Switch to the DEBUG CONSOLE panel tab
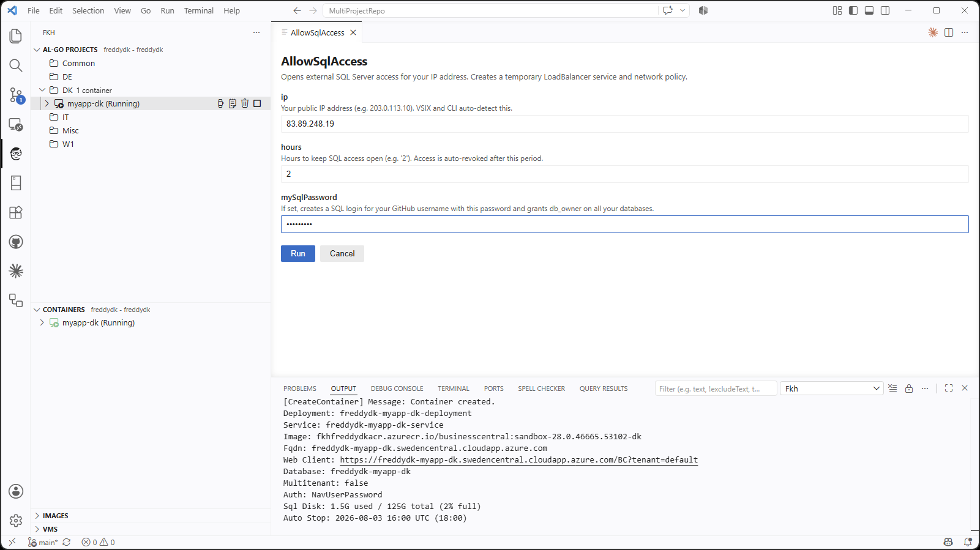980x550 pixels. [397, 388]
